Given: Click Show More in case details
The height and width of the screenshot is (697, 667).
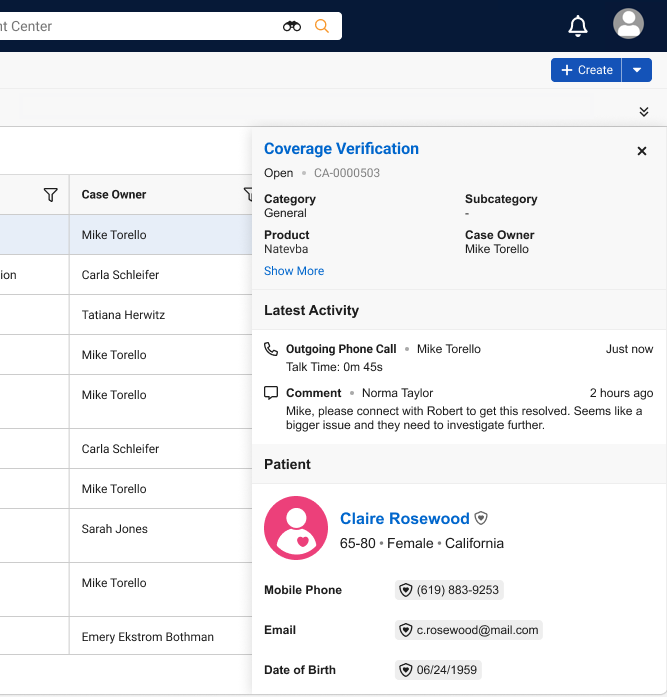Looking at the screenshot, I should click(294, 271).
